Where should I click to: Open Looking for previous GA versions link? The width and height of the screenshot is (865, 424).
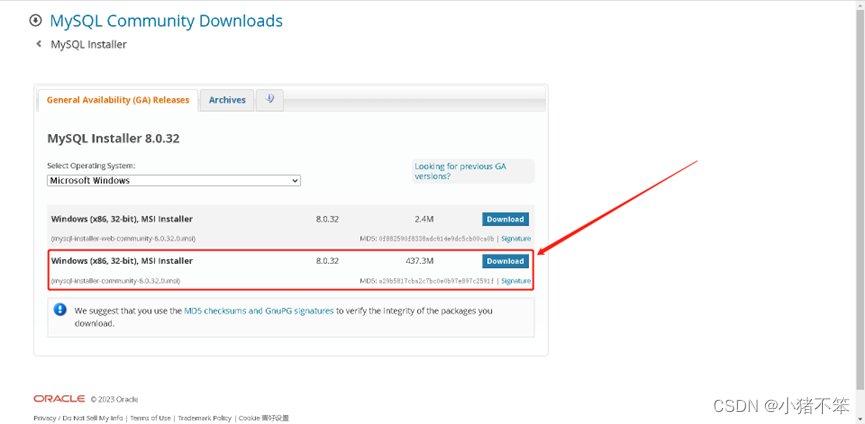coord(460,171)
